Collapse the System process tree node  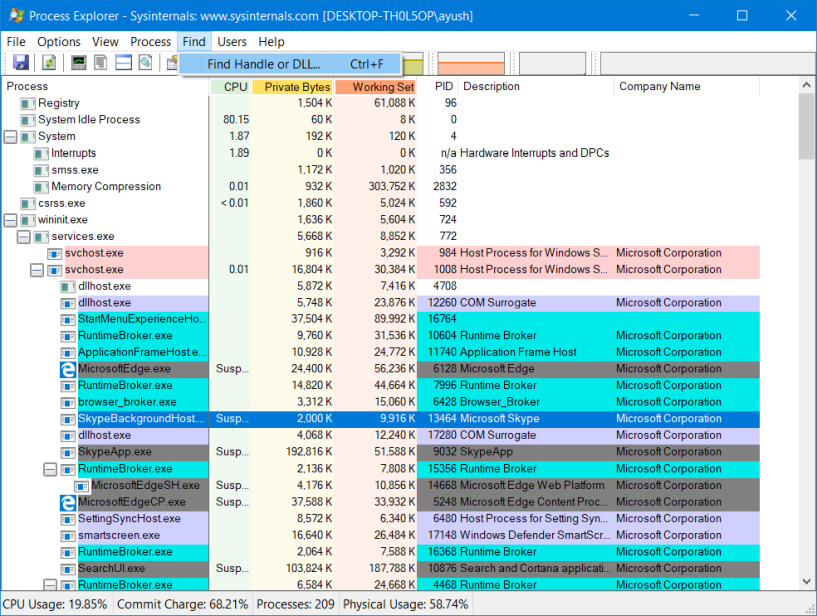click(x=11, y=136)
